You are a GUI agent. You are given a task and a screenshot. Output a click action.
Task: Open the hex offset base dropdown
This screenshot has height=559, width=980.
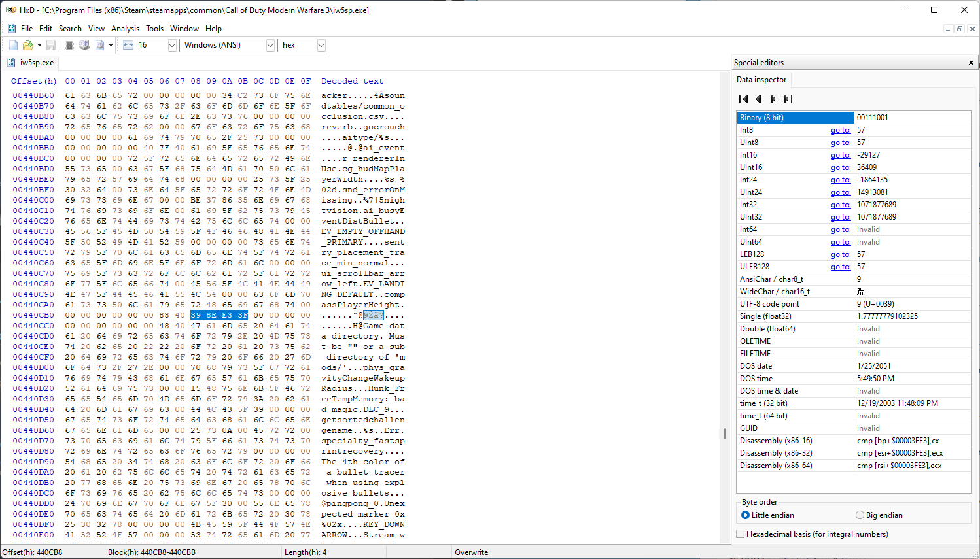[x=321, y=45]
